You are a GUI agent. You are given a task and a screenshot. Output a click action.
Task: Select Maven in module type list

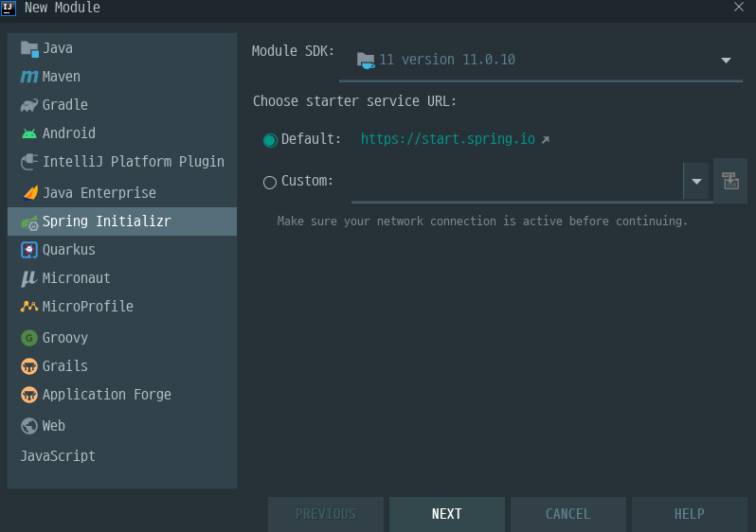122,77
